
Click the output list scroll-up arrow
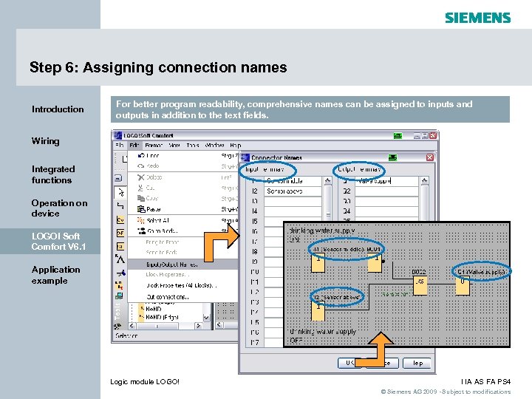pos(424,181)
